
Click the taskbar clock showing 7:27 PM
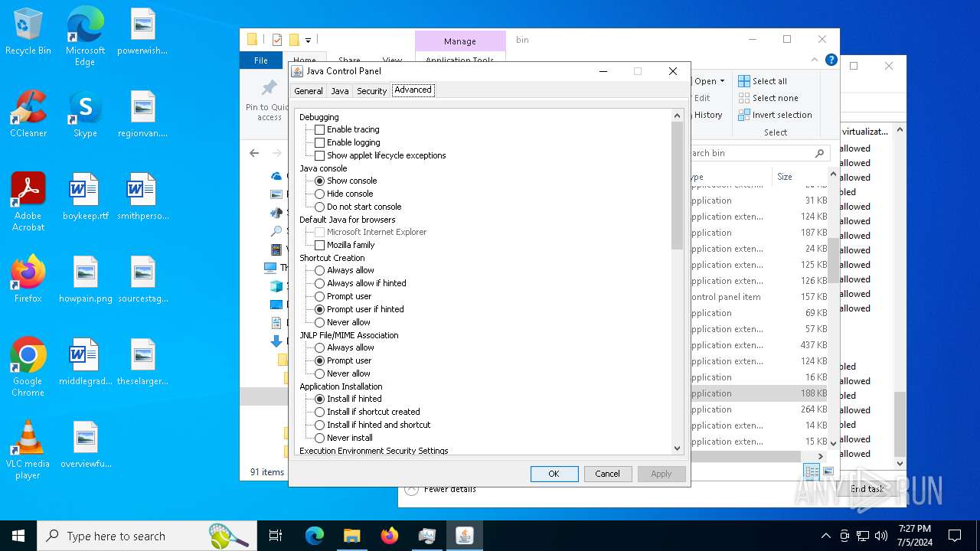pos(915,536)
